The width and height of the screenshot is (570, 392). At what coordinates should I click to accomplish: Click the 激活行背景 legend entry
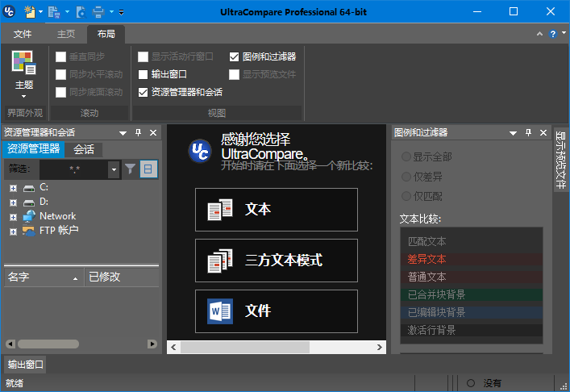[472, 330]
